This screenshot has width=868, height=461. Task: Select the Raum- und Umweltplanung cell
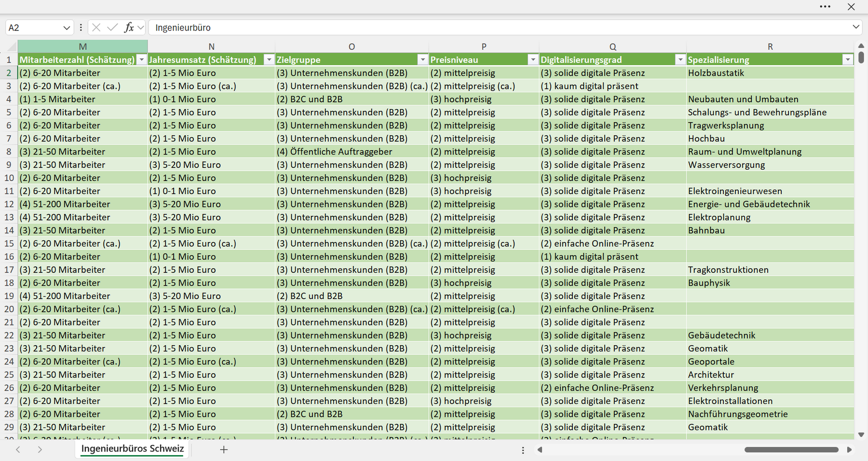tap(770, 152)
